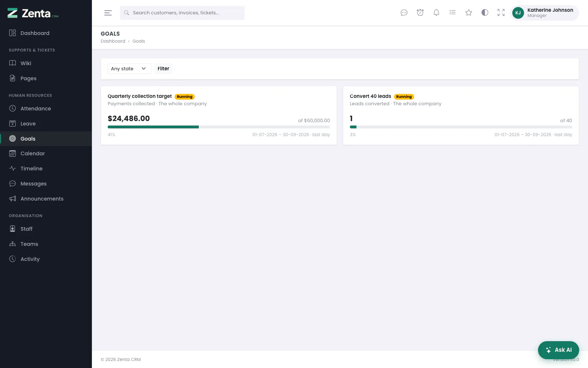Click the Calendar grid icon
This screenshot has width=588, height=368.
(12, 153)
